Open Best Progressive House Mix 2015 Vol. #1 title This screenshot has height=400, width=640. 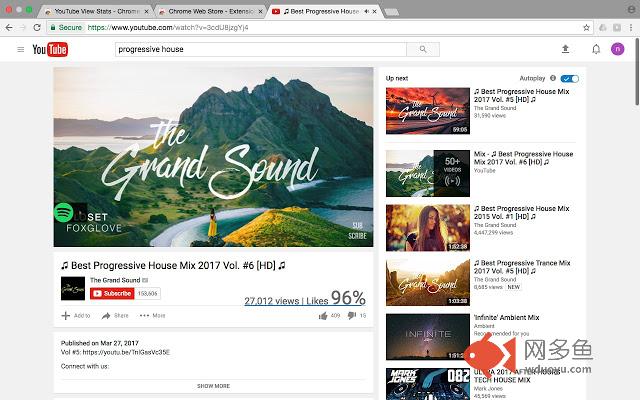(522, 212)
